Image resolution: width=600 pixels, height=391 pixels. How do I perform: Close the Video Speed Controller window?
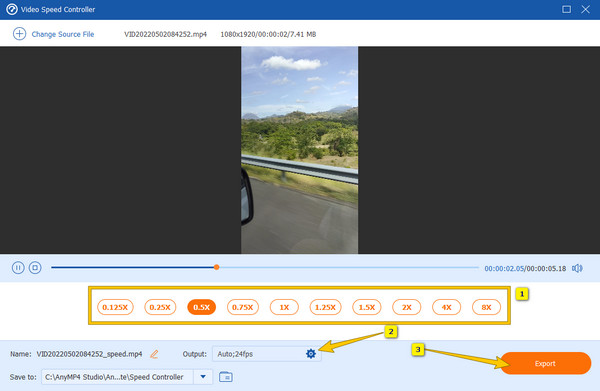coord(585,9)
